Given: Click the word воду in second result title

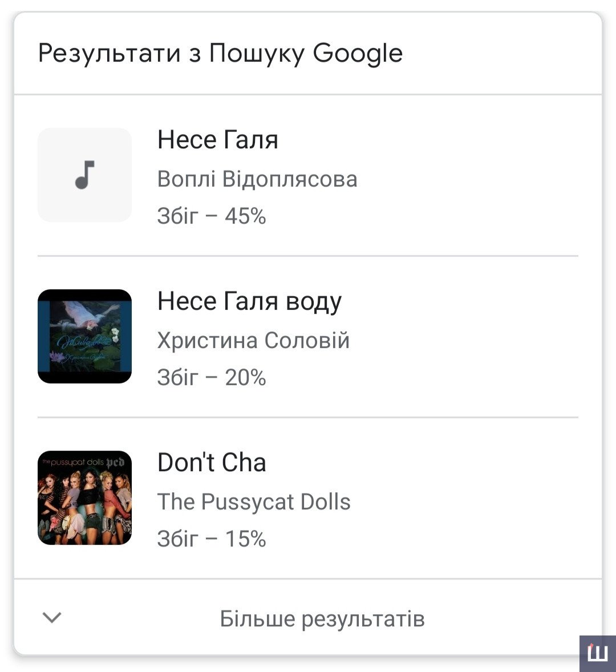Looking at the screenshot, I should tap(314, 301).
